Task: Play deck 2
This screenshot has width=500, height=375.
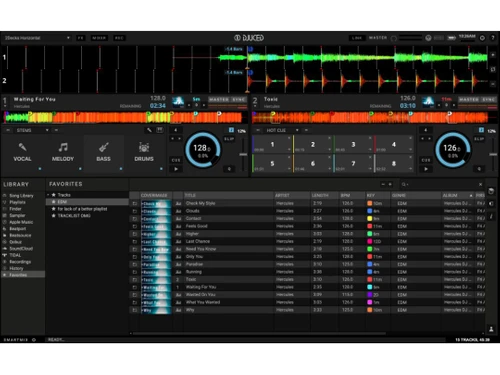Action: [x=426, y=169]
